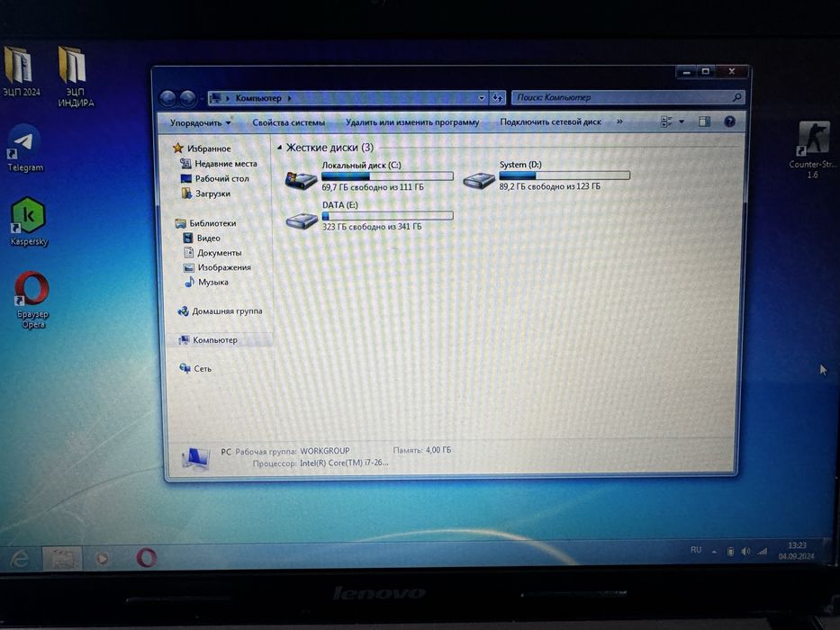Click text 69,7 ГБ свободно из 111 ГБ

[x=373, y=187]
